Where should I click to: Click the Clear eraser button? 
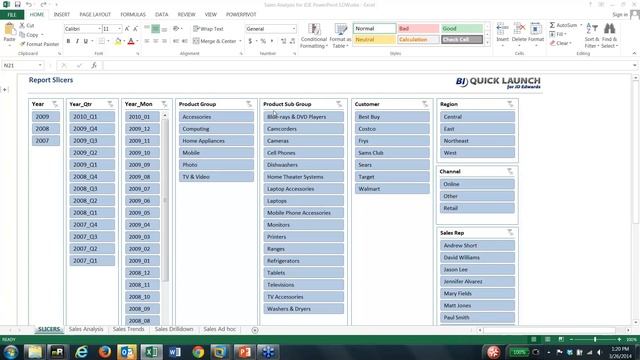point(560,43)
